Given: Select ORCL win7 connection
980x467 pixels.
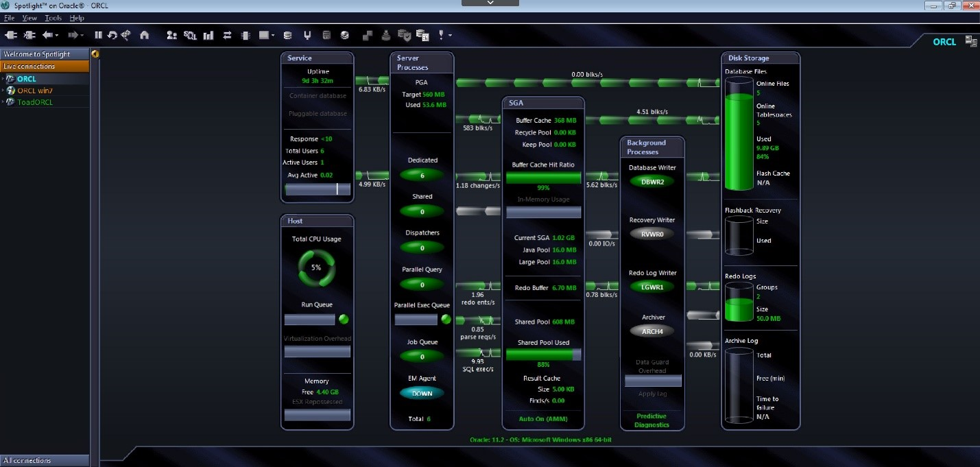Looking at the screenshot, I should coord(34,91).
